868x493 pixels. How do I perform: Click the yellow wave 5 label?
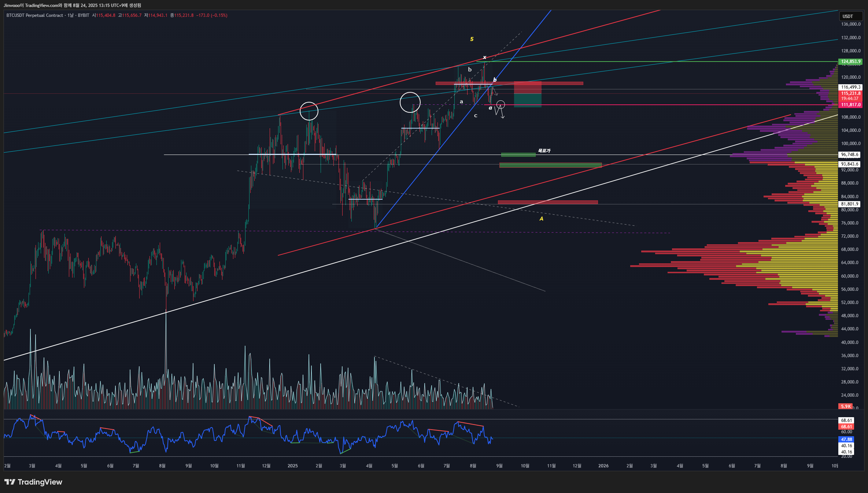tap(472, 39)
